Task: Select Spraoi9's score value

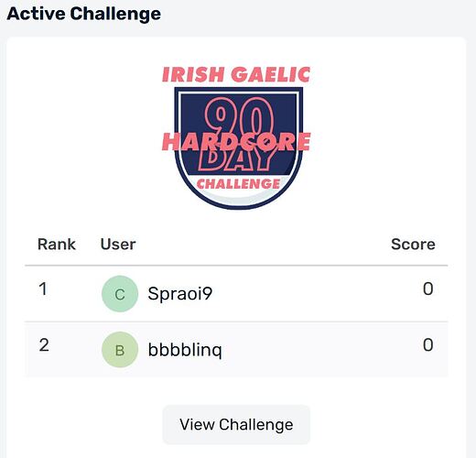Action: [x=428, y=289]
